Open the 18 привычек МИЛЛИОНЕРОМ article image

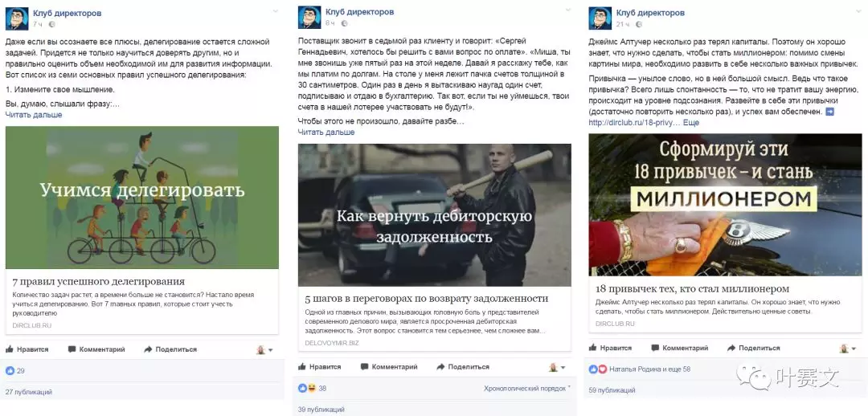725,205
